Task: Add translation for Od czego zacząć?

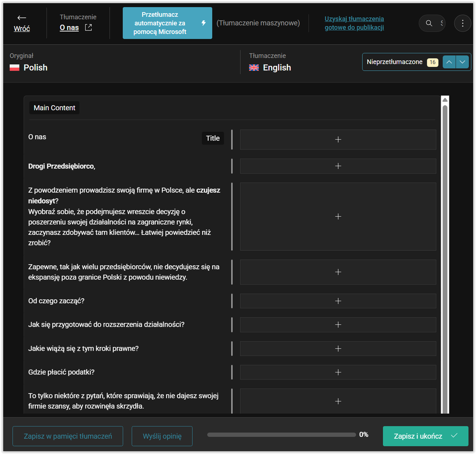Action: point(338,301)
